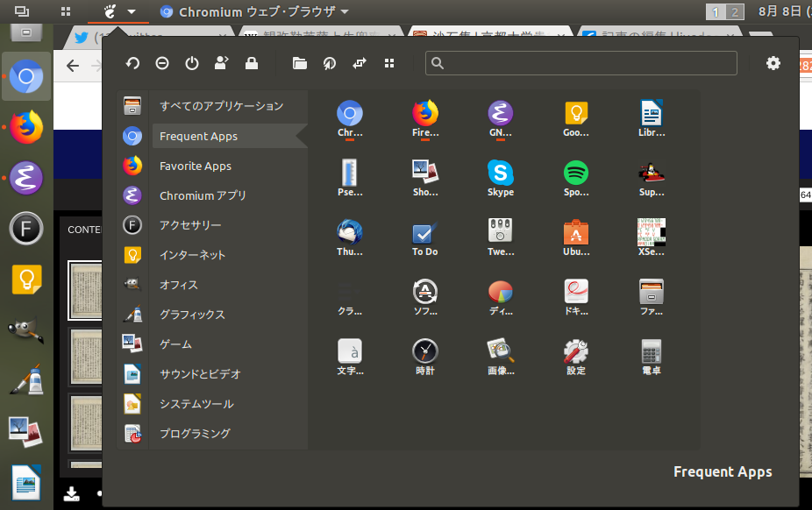This screenshot has height=510, width=812.
Task: Select オフィス category
Action: 230,285
